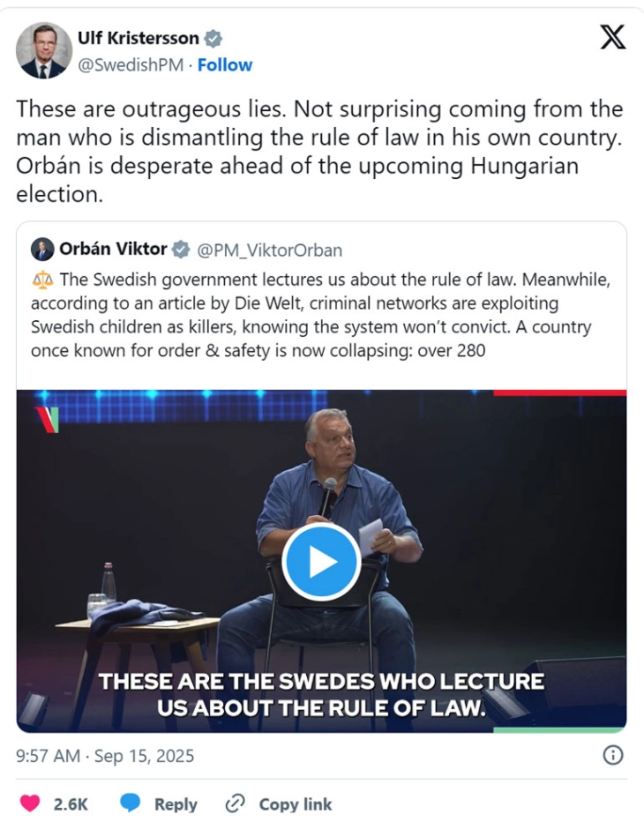This screenshot has height=822, width=644.
Task: Click the 2.6K likes count
Action: coord(71,803)
